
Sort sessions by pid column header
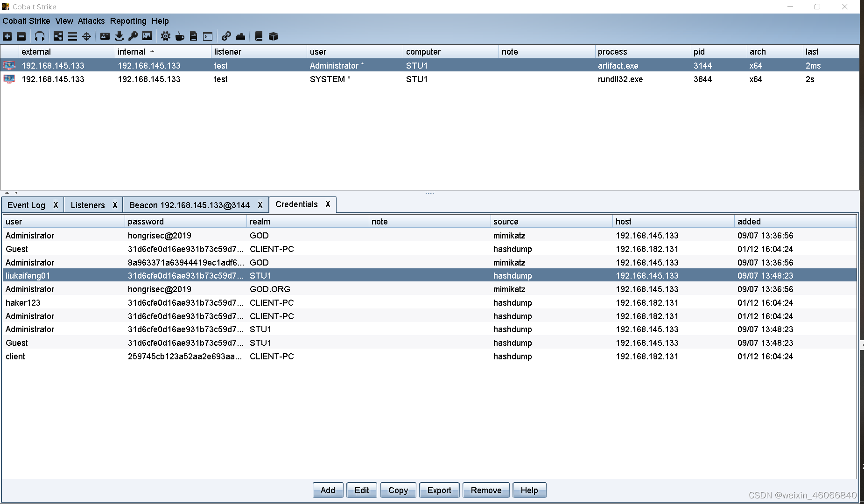click(718, 52)
